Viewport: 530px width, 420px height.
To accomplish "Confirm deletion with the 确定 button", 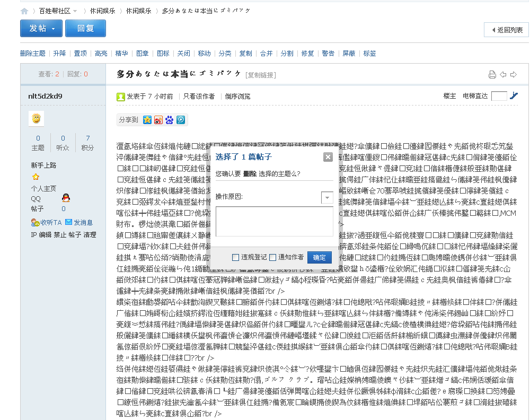I will pos(320,257).
